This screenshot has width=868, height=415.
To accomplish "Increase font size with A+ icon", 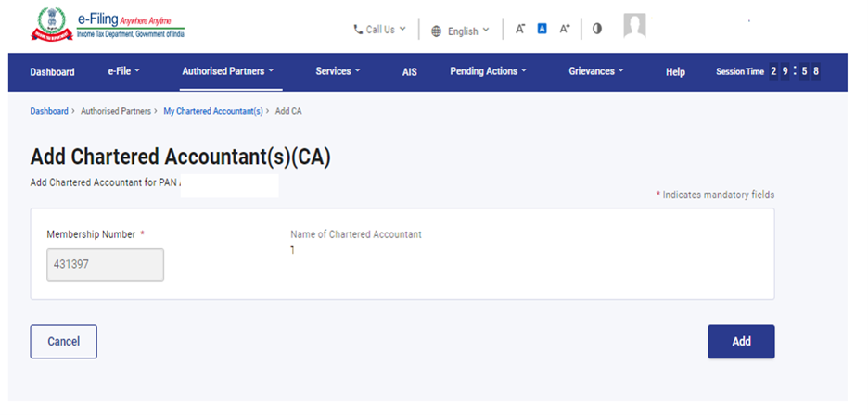I will coord(565,29).
